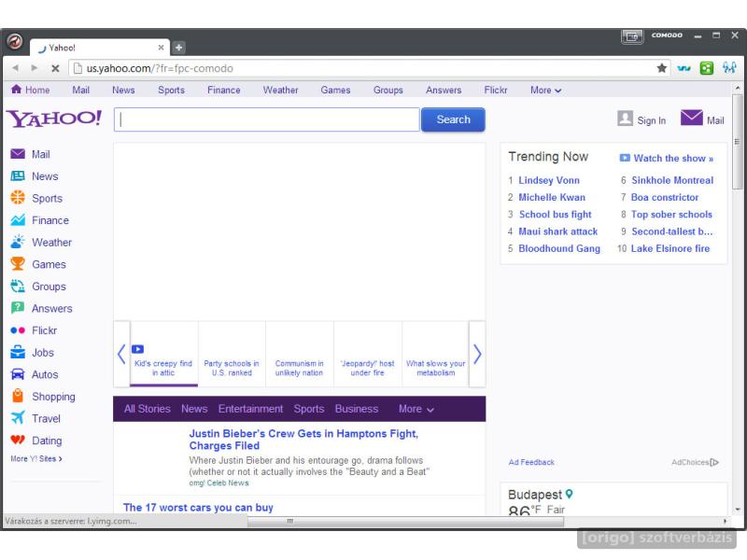Click the sidebar Games trophy icon
This screenshot has width=747, height=560.
[x=18, y=263]
